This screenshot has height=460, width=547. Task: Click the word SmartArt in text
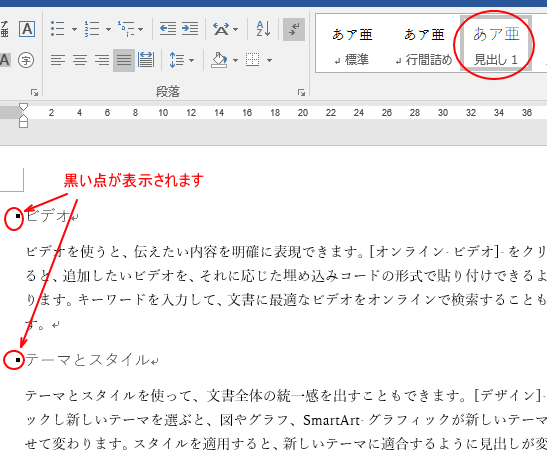coord(331,420)
